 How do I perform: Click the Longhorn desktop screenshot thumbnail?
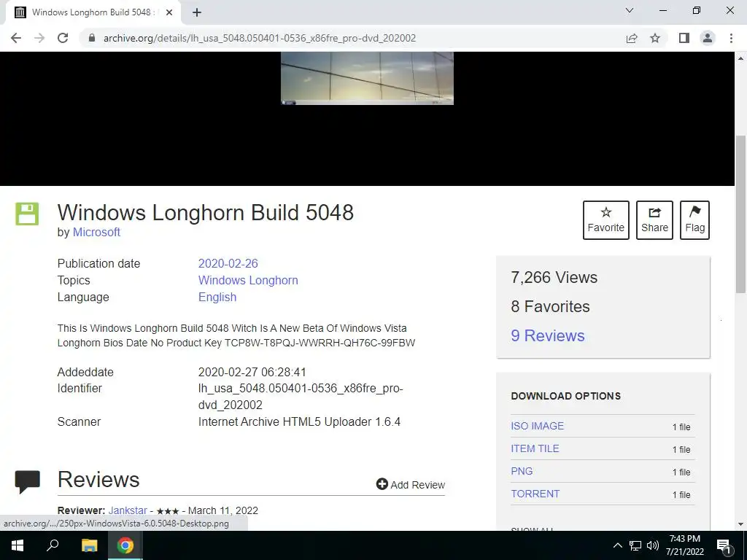(367, 78)
